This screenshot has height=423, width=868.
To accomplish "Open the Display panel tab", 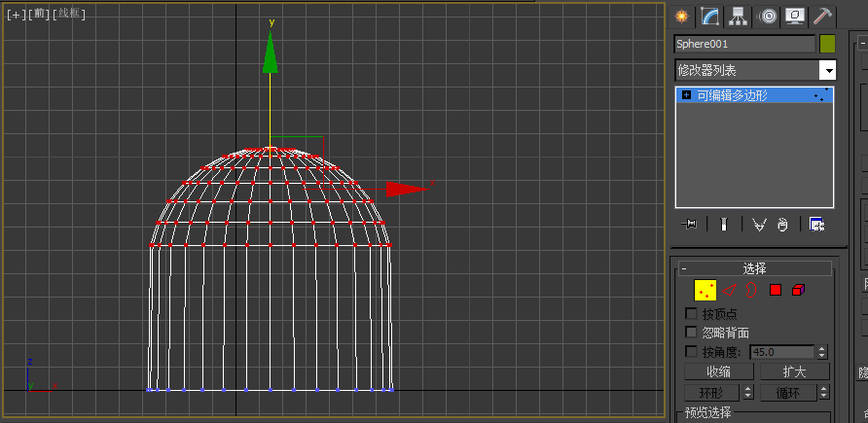I will pos(795,17).
